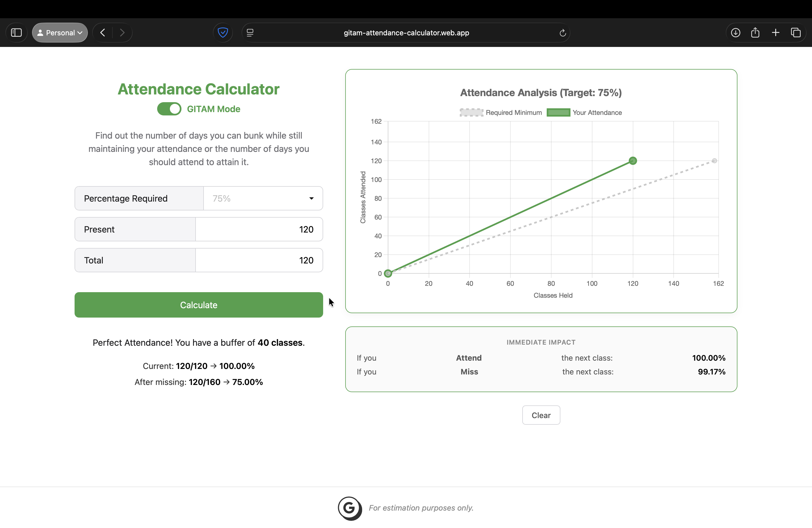Screen dimensions: 812x528
Task: Open a new tab
Action: pyautogui.click(x=776, y=33)
